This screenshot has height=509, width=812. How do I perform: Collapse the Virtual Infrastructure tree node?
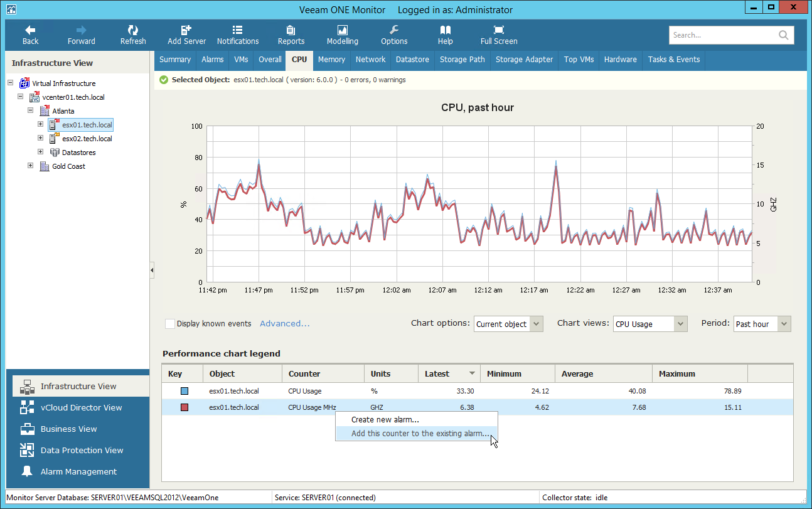11,83
